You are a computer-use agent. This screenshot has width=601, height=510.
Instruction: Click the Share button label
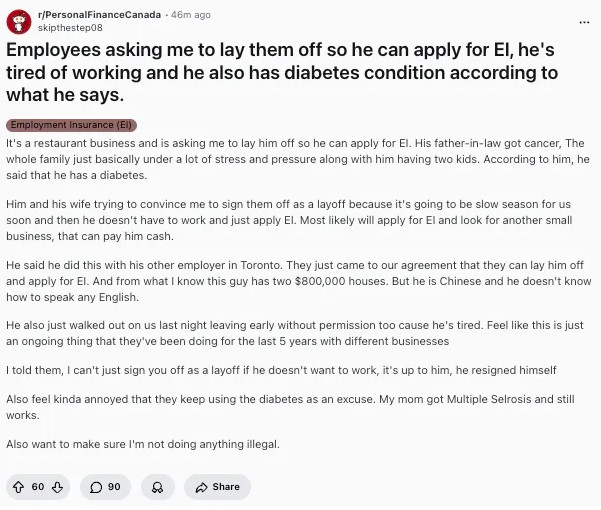coord(226,487)
